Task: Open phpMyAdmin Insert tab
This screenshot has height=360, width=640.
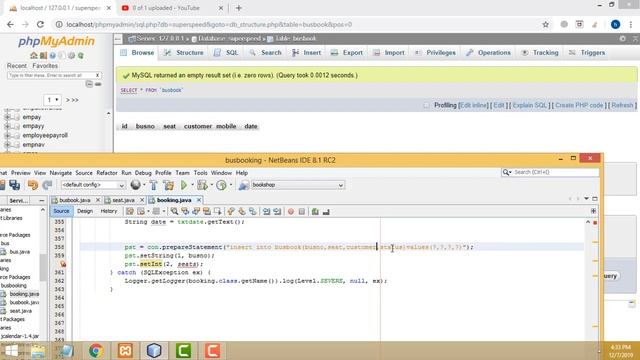Action: point(307,53)
